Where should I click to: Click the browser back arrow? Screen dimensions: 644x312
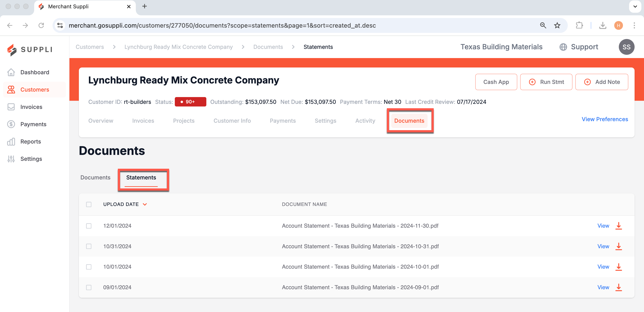click(10, 25)
